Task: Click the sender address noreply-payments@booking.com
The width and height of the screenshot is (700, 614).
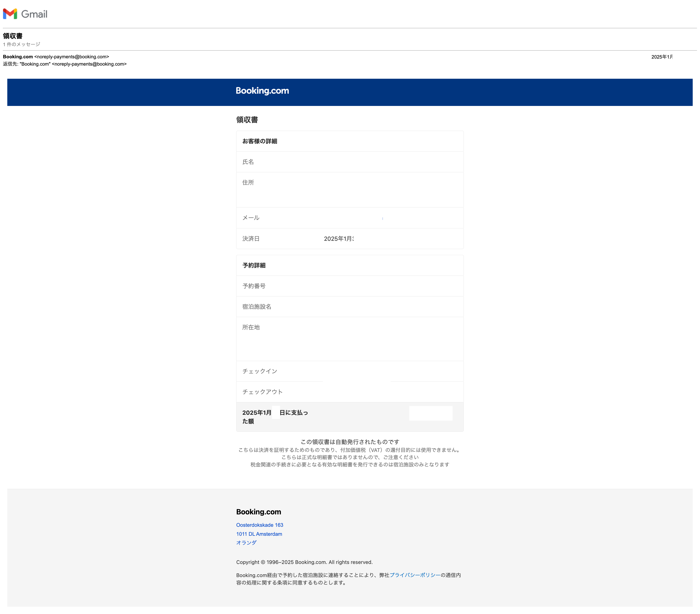Action: click(71, 57)
